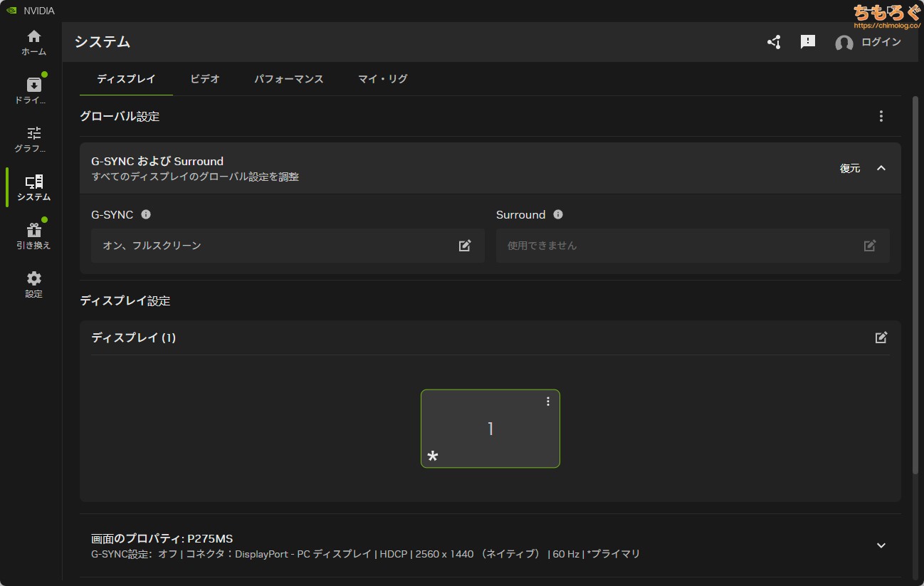Click the ログイン login button
Viewport: 924px width, 586px height.
pos(868,42)
